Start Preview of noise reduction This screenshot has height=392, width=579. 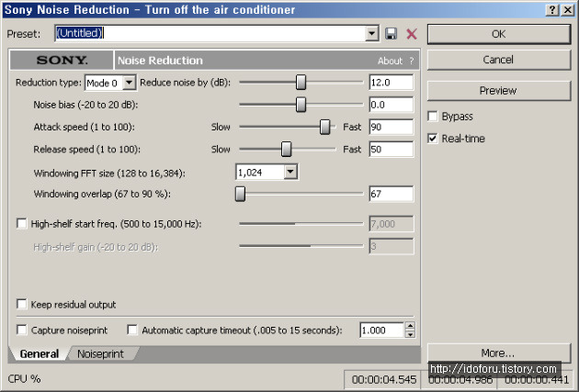coord(499,91)
